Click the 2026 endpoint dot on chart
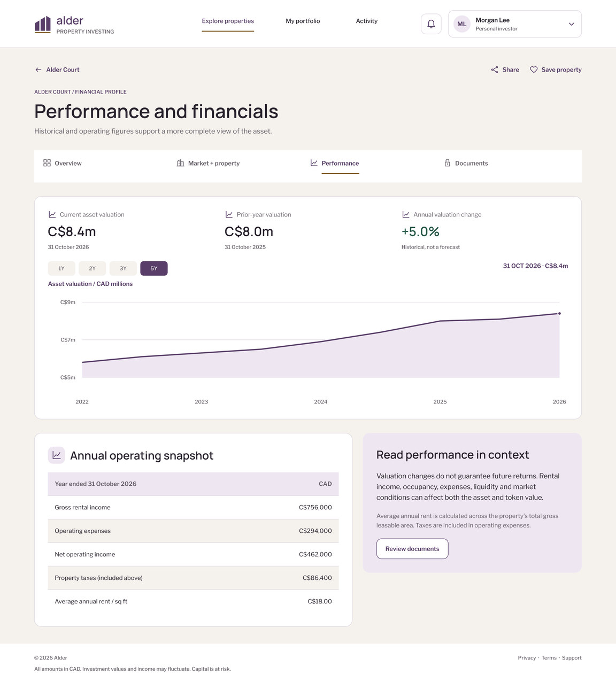 [559, 314]
